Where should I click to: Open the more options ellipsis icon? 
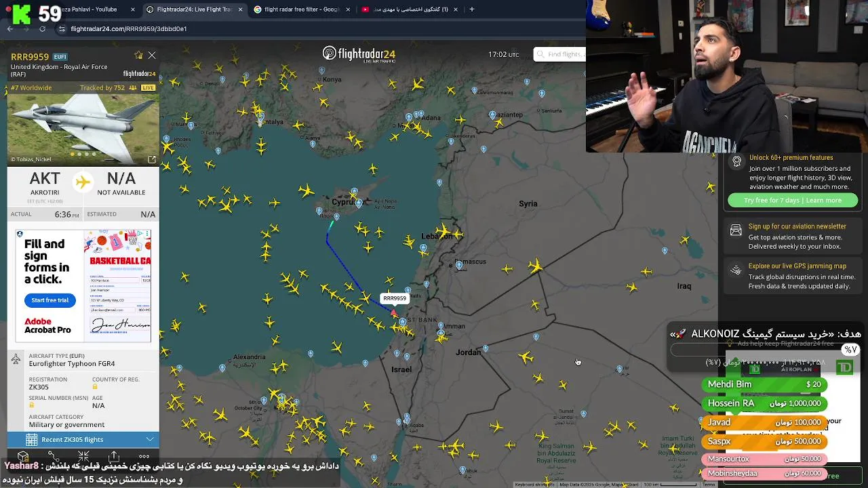[144, 456]
